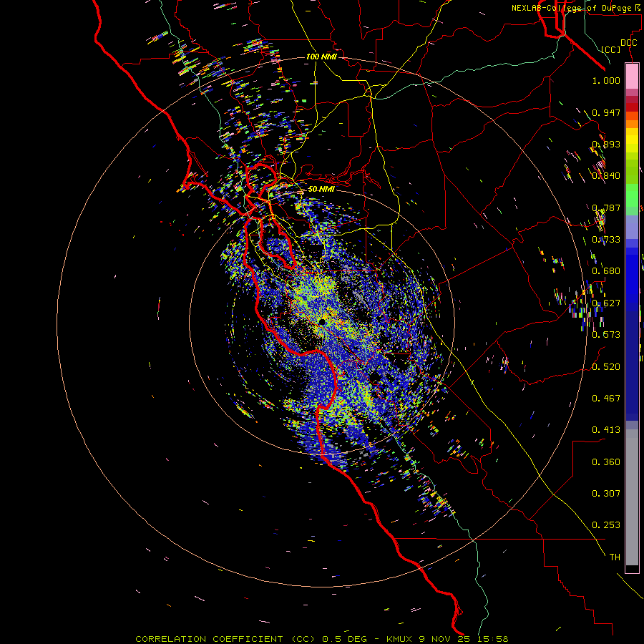Click the 50 NMI range ring label
The width and height of the screenshot is (644, 644).
point(321,189)
